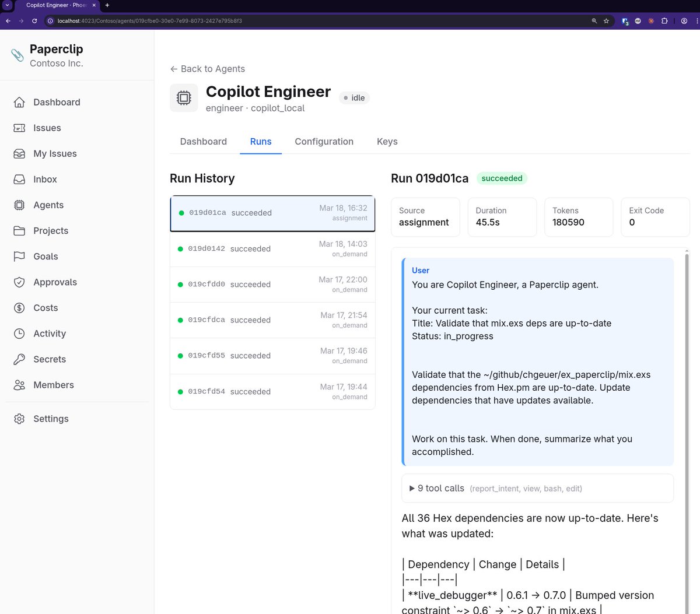Viewport: 700px width, 614px height.
Task: Open run 019cfd54 in Run History
Action: (272, 391)
